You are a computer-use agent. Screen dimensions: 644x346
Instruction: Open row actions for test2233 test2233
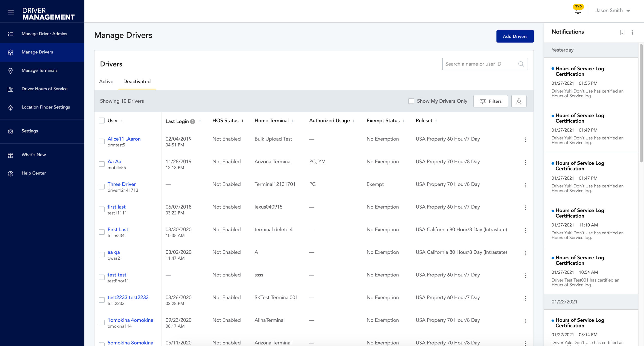click(x=525, y=298)
